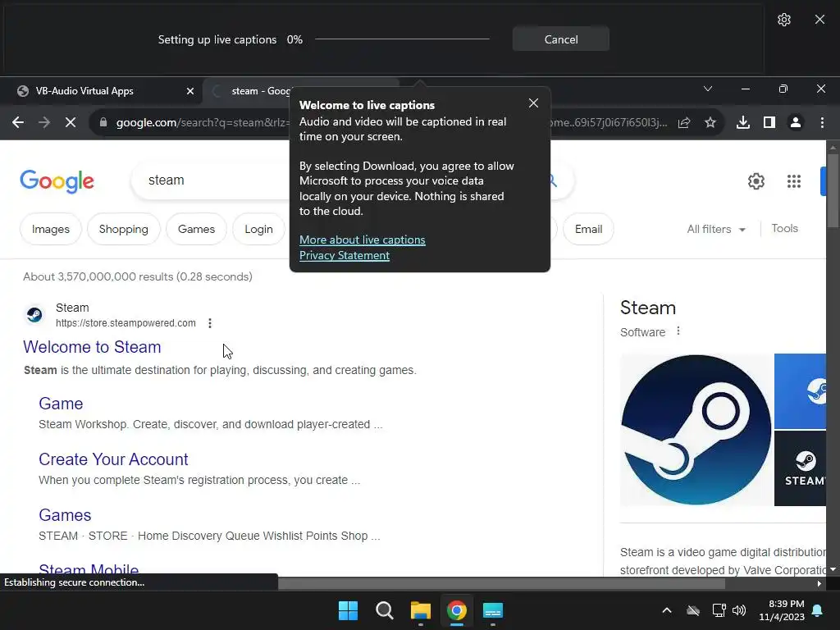Open the Privacy Statement link
840x630 pixels.
pos(345,255)
